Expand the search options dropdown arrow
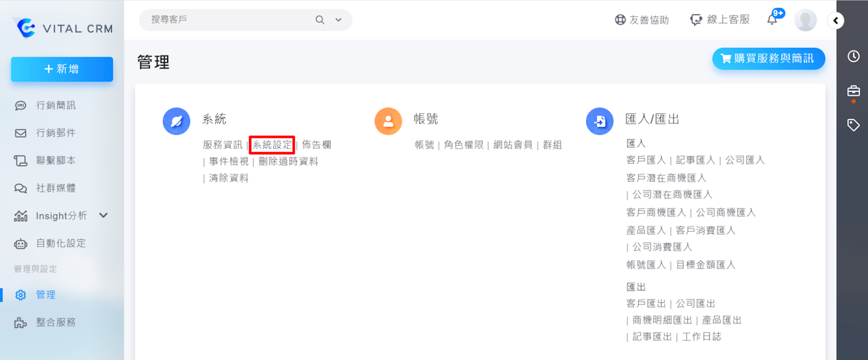 pos(339,20)
